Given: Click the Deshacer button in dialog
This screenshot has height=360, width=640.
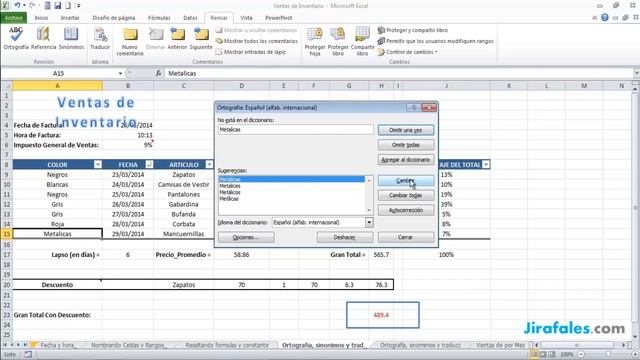Looking at the screenshot, I should (345, 237).
